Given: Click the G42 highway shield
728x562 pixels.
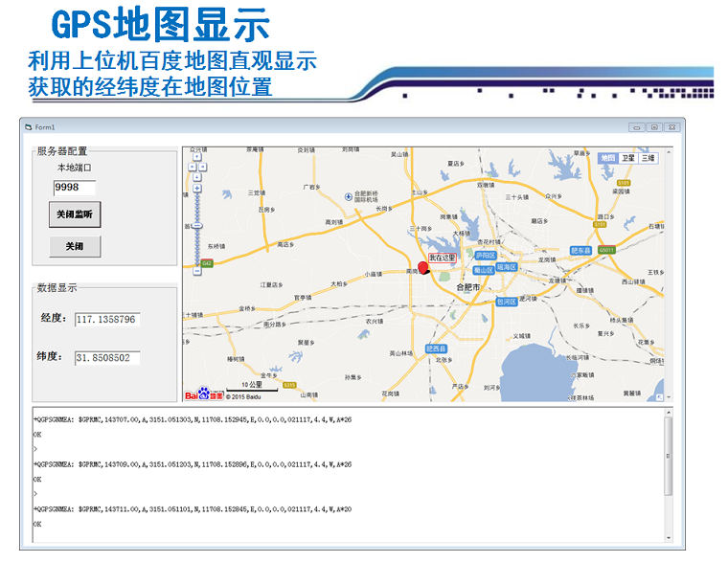Looking at the screenshot, I should tap(207, 263).
